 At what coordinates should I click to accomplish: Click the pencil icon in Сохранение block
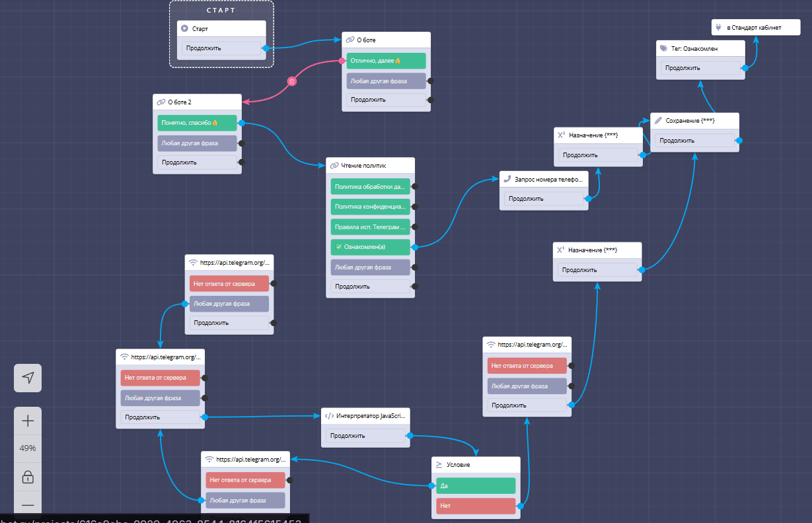[x=657, y=121]
